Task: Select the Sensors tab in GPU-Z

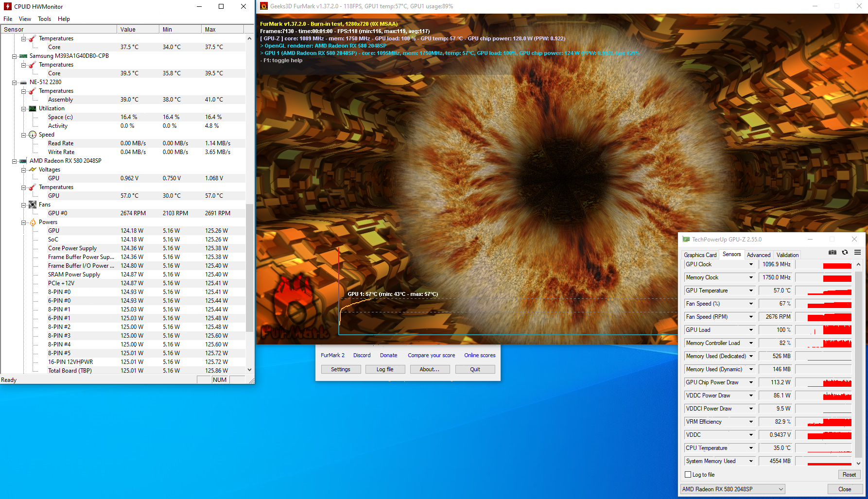Action: point(731,254)
